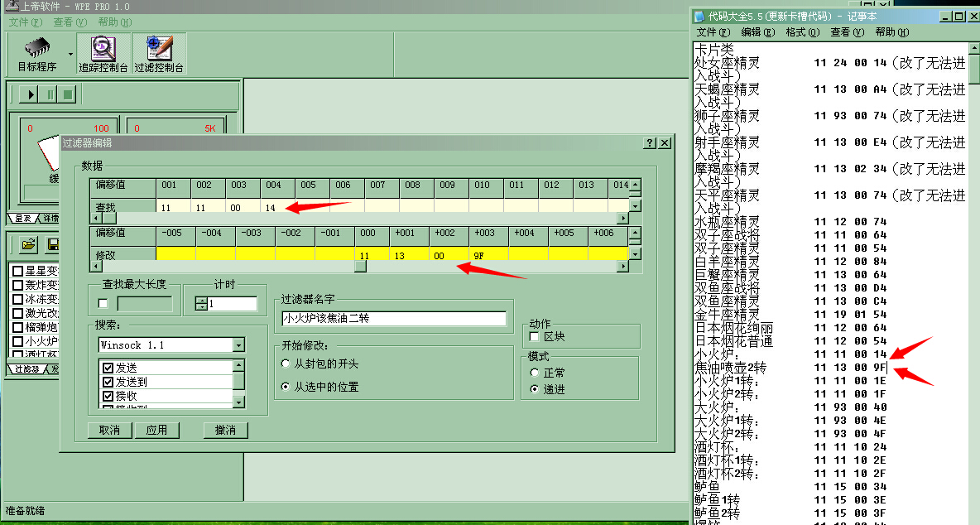The height and width of the screenshot is (525, 980).
Task: Click the 取消 cancel button
Action: 109,430
